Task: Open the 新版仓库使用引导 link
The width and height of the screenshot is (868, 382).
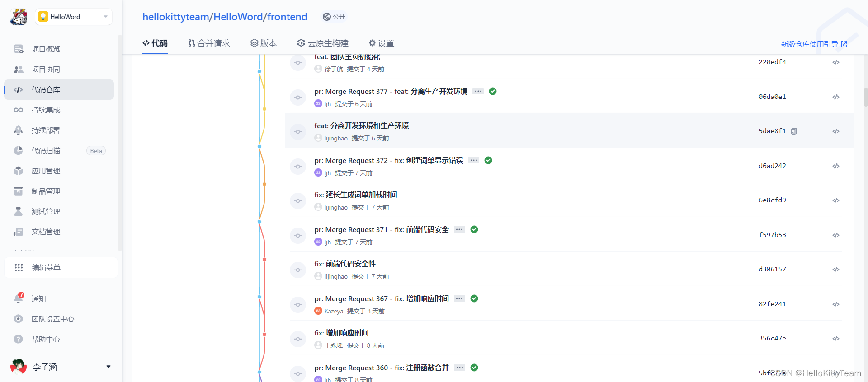Action: pyautogui.click(x=814, y=44)
